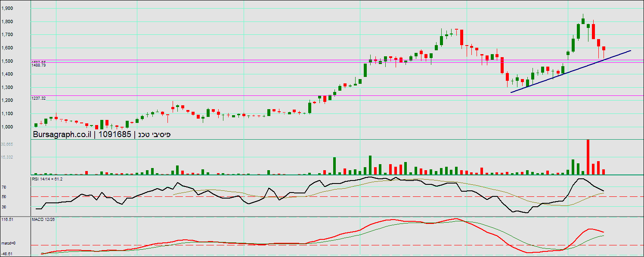
Task: Click the magenta horizontal line at 1237.32
Action: [x=258, y=96]
